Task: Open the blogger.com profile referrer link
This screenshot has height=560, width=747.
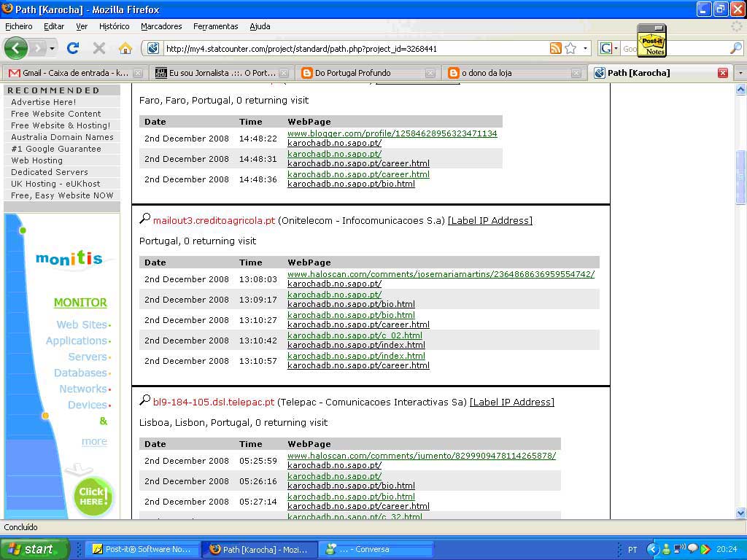Action: click(x=392, y=133)
